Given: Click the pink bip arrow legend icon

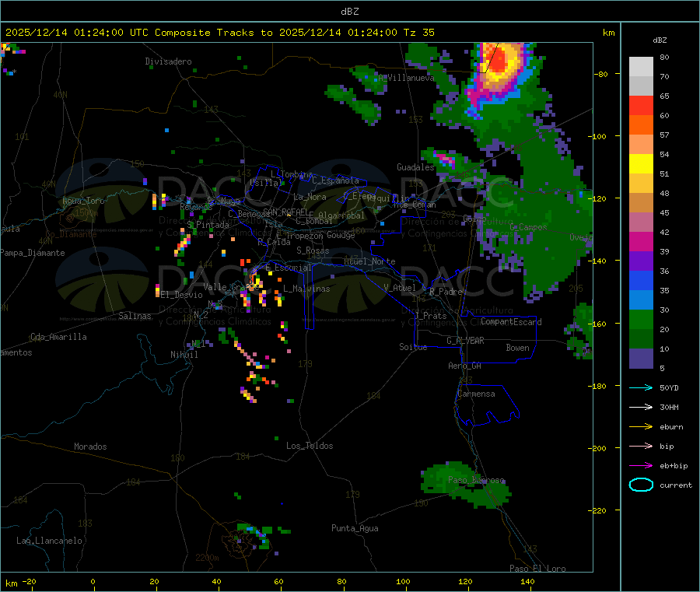Looking at the screenshot, I should click(641, 446).
